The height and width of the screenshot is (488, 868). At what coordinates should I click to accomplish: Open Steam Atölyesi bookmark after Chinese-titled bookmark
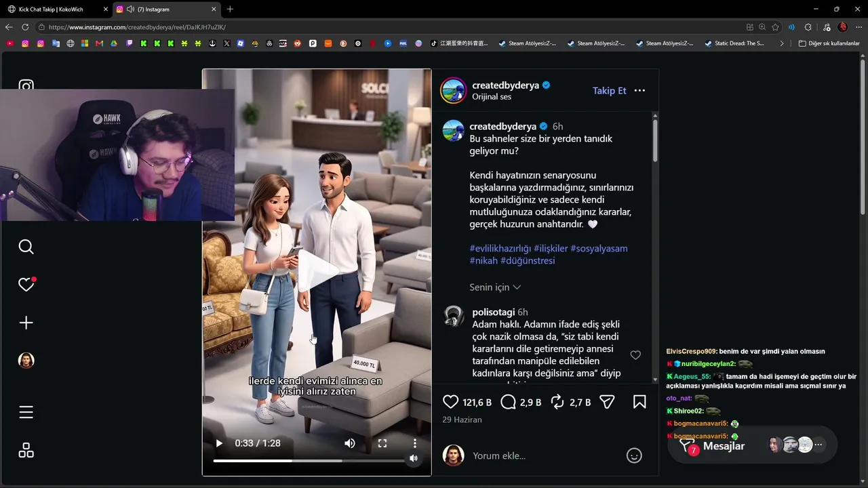(528, 43)
